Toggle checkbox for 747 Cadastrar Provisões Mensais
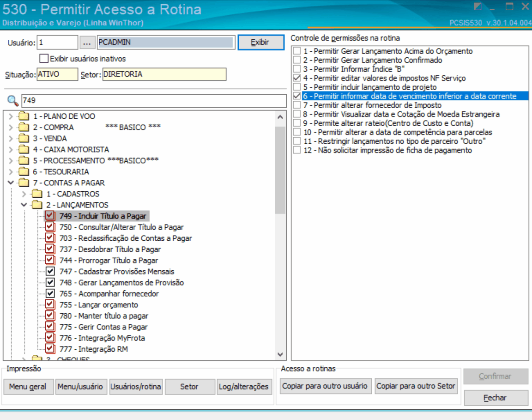The height and width of the screenshot is (420, 532). (x=50, y=271)
